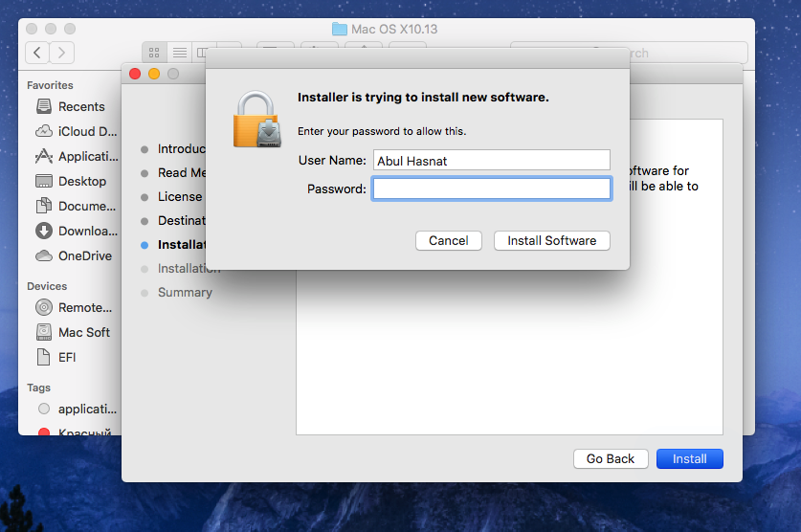Click the Install Software button
Viewport: 801px width, 532px height.
pos(552,240)
